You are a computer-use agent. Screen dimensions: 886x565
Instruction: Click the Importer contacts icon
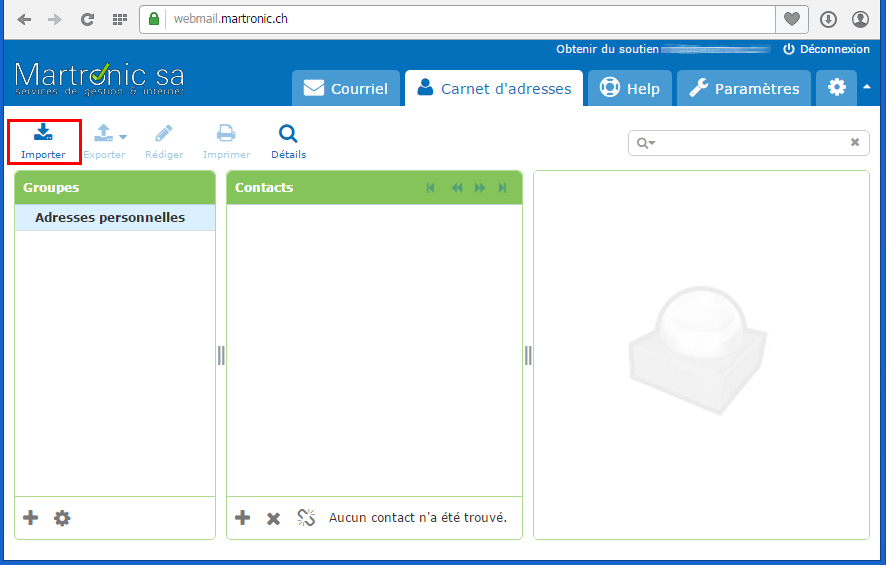[x=43, y=141]
